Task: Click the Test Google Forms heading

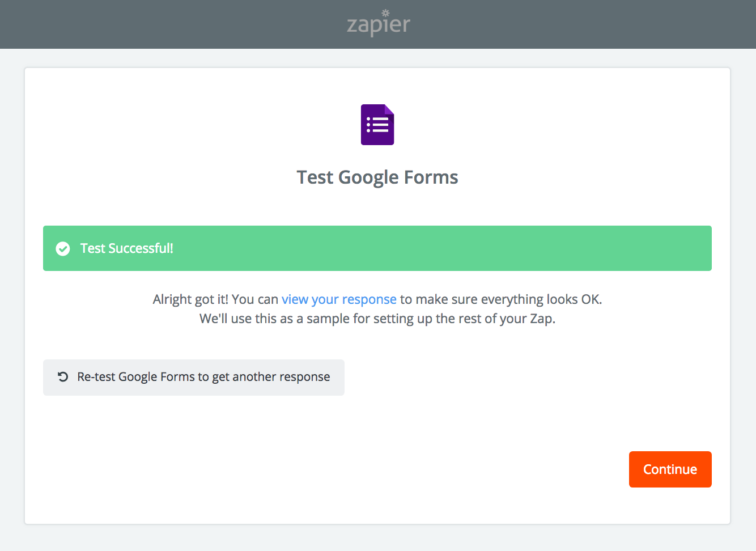Action: click(x=377, y=177)
